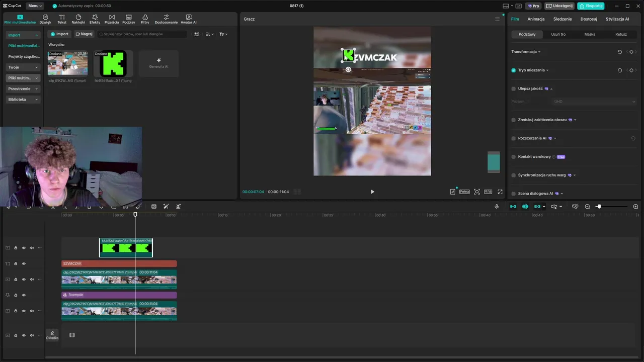The width and height of the screenshot is (644, 362).
Task: Expand the Biblioteka sidebar section
Action: tap(23, 100)
